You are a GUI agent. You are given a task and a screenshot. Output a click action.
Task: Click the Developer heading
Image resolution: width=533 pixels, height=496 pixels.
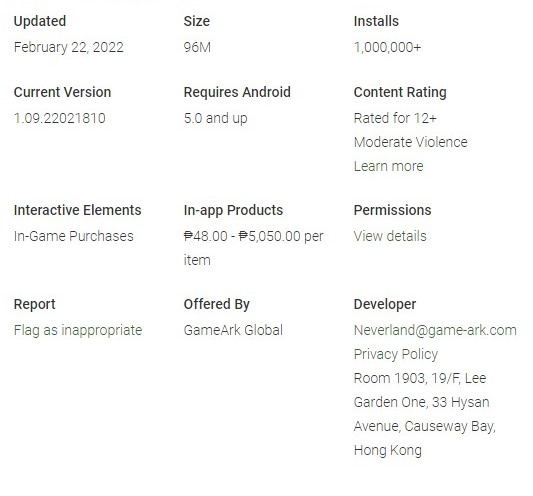[x=385, y=304]
